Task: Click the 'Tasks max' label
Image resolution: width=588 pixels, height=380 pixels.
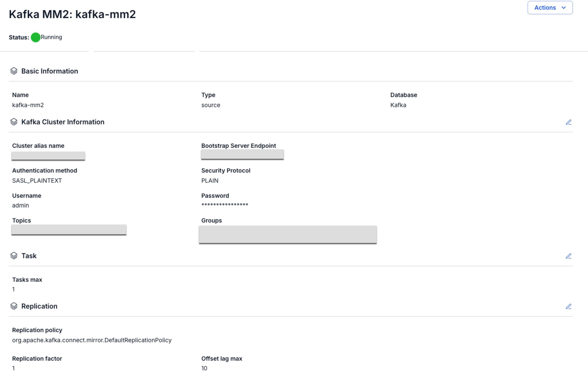Action: pos(27,280)
